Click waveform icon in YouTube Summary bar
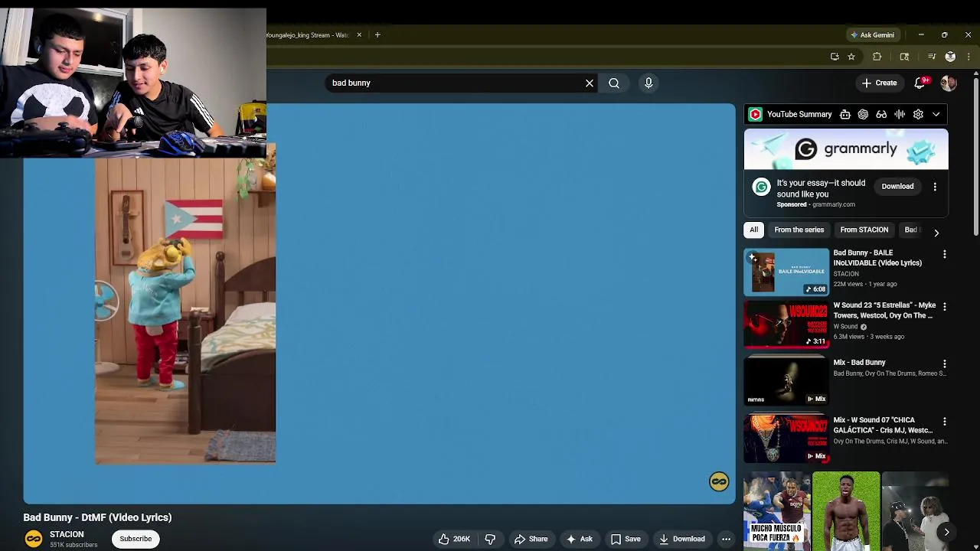The width and height of the screenshot is (980, 551). point(900,114)
